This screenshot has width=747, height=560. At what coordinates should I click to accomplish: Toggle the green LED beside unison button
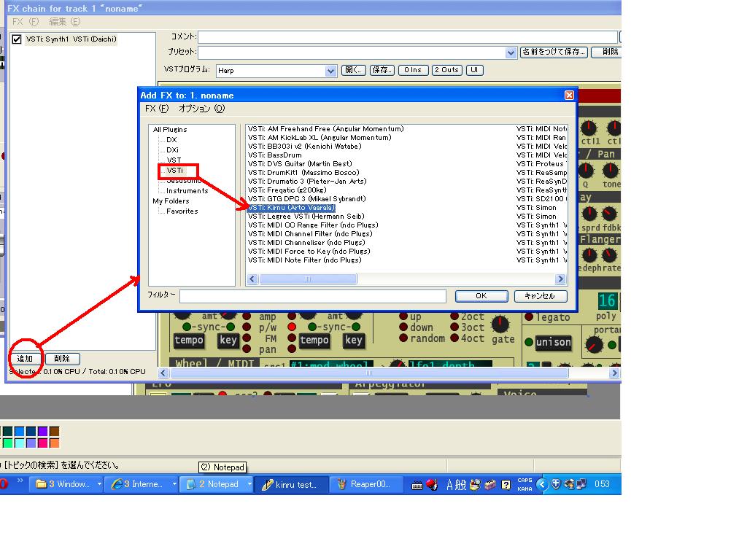pyautogui.click(x=528, y=342)
